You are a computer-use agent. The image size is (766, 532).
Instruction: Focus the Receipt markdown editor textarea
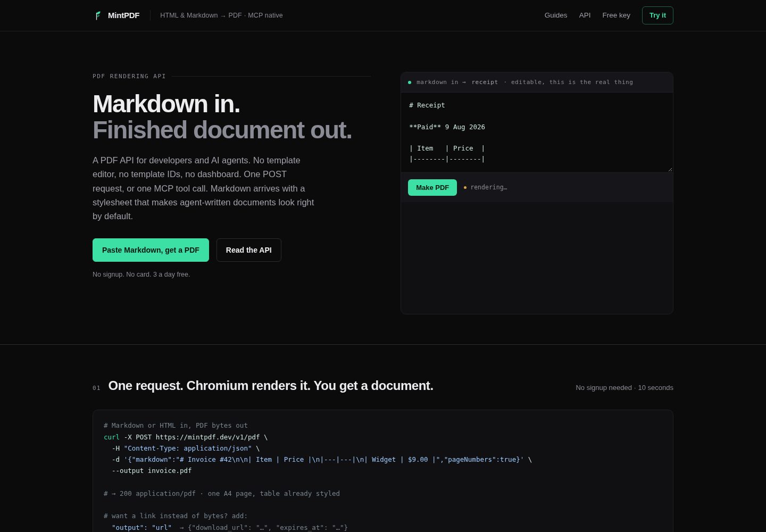537,132
